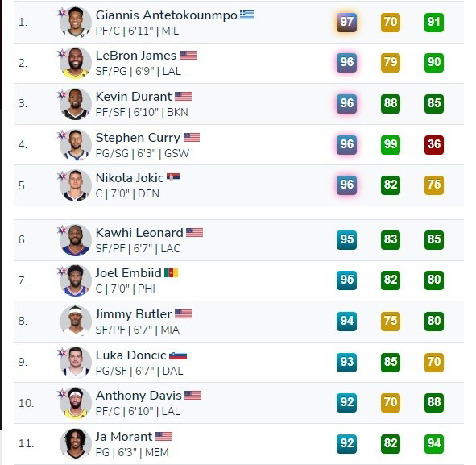The height and width of the screenshot is (465, 476).
Task: Click Stephen Curry's red 36 rating badge
Action: pyautogui.click(x=434, y=144)
